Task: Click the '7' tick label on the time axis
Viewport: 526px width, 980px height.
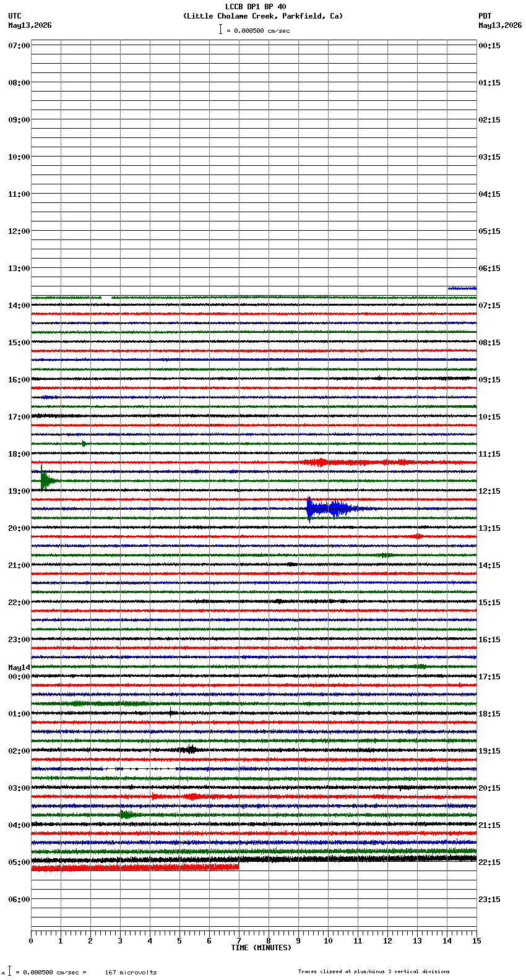Action: point(239,941)
